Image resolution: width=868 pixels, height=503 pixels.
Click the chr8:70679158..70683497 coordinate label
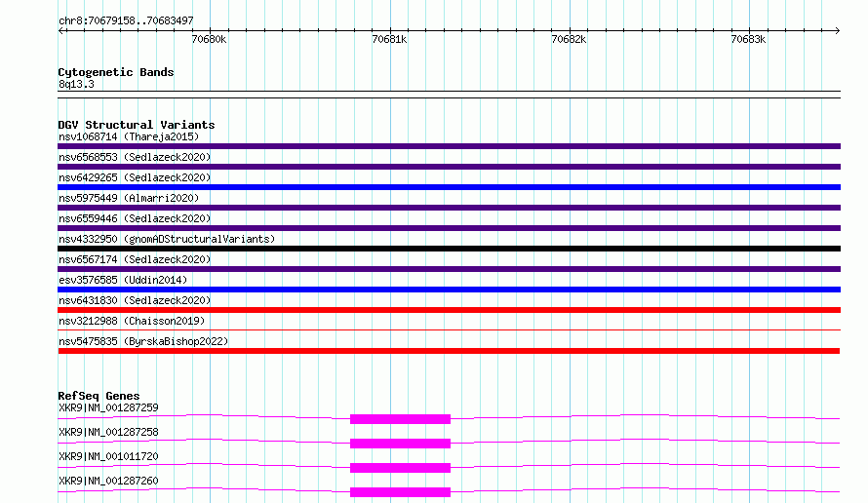coord(126,20)
